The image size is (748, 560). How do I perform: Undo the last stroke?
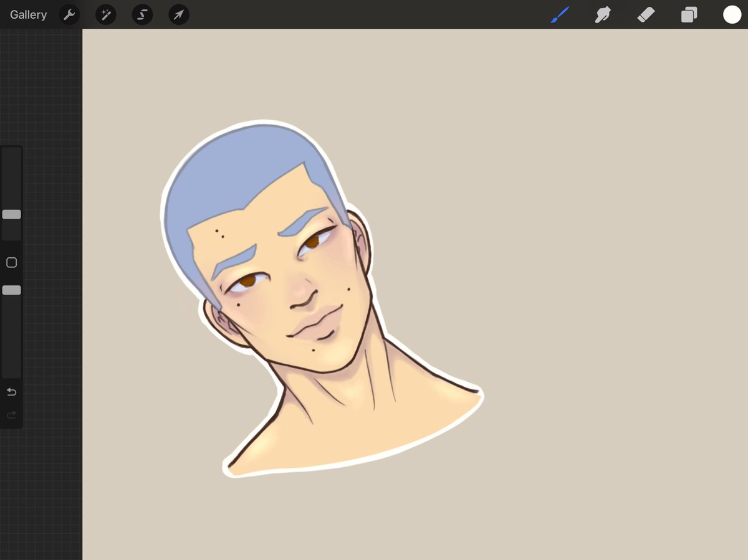click(11, 392)
